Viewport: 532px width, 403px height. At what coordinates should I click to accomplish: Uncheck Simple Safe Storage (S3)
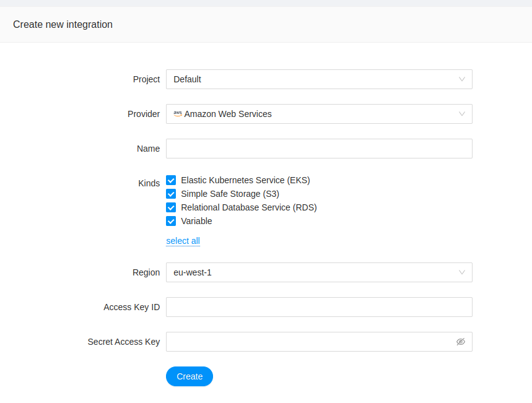(171, 194)
